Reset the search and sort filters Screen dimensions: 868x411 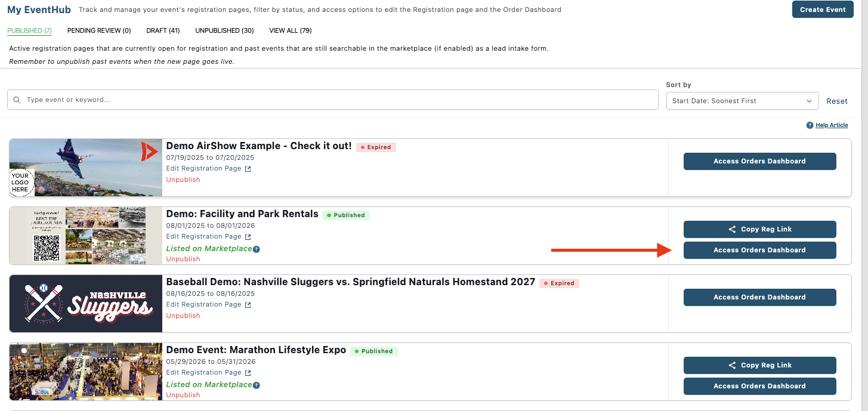[836, 101]
